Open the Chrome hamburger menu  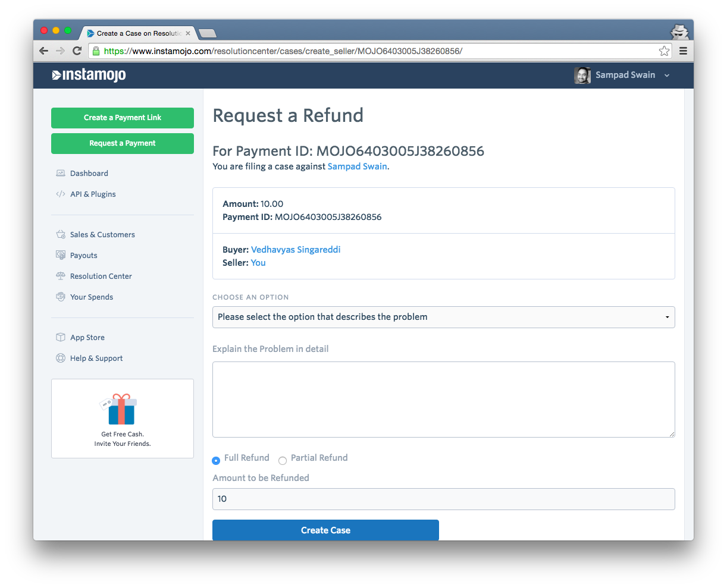(x=683, y=51)
